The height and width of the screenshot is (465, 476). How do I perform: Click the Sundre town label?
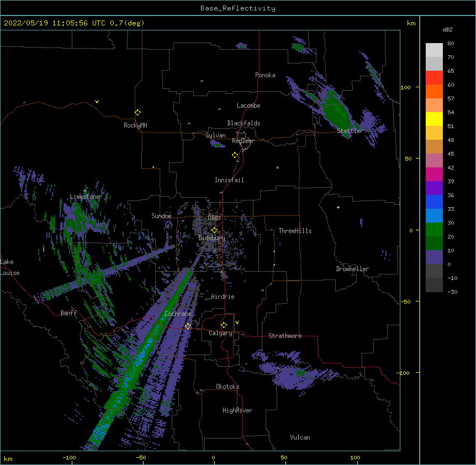tap(161, 216)
